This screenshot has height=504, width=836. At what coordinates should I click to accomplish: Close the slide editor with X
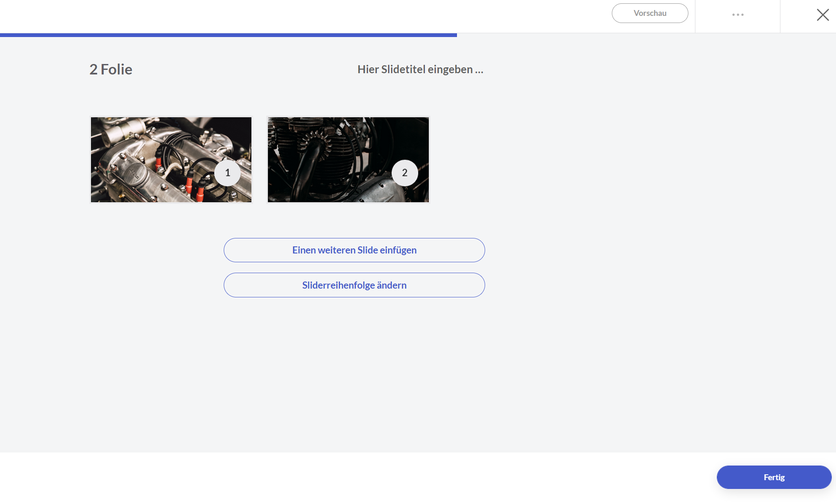[823, 15]
